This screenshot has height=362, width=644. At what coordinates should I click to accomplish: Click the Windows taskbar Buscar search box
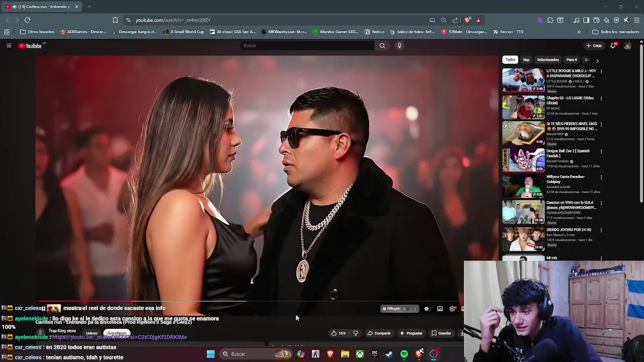click(257, 354)
